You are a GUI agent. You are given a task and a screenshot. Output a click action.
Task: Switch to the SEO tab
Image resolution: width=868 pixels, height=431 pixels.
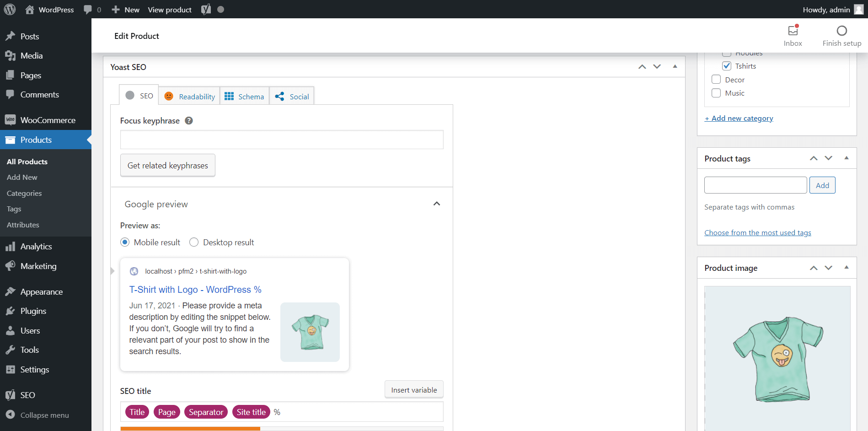pyautogui.click(x=139, y=95)
